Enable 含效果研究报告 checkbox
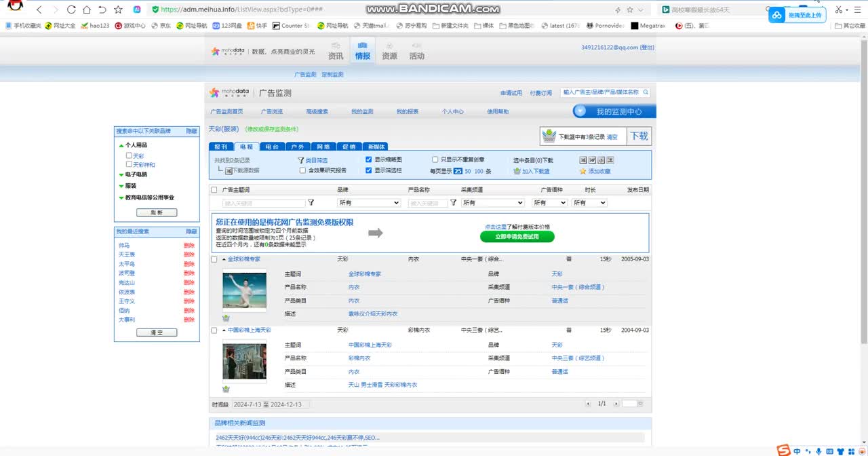Image resolution: width=868 pixels, height=456 pixels. (x=302, y=170)
